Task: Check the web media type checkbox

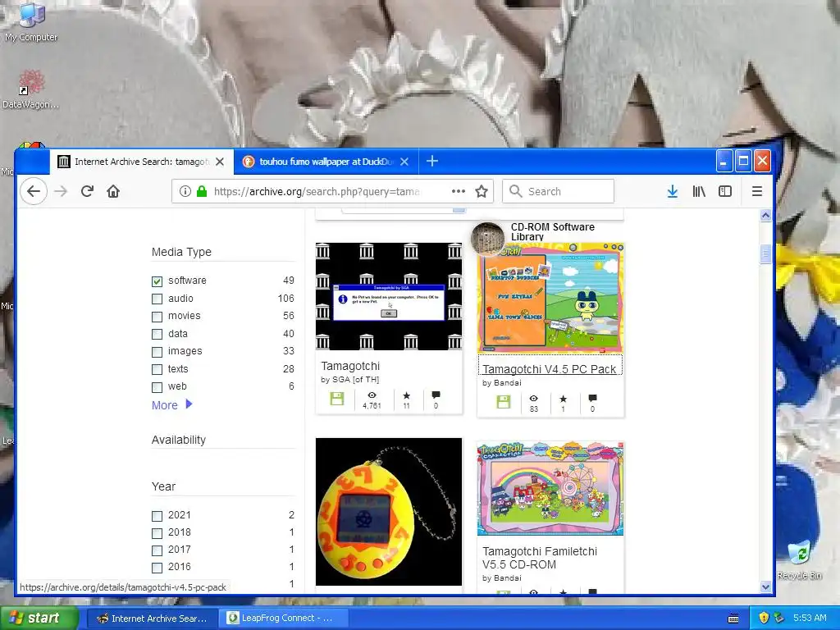Action: pyautogui.click(x=157, y=387)
